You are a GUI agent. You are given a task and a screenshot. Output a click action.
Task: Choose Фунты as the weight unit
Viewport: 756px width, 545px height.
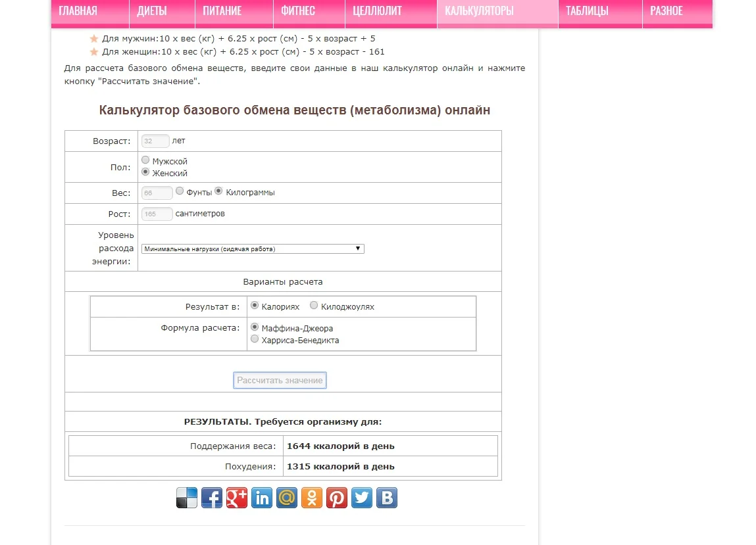coord(180,191)
